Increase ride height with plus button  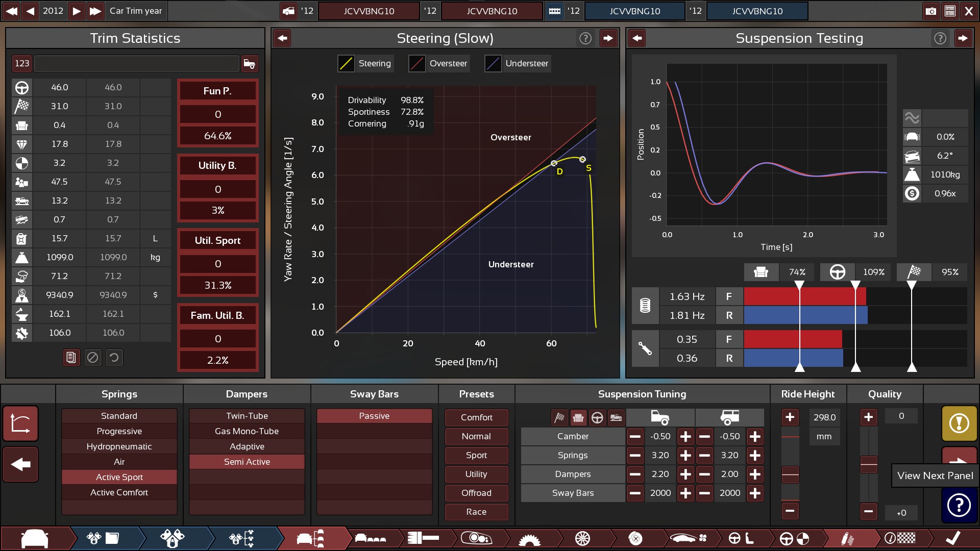(790, 417)
